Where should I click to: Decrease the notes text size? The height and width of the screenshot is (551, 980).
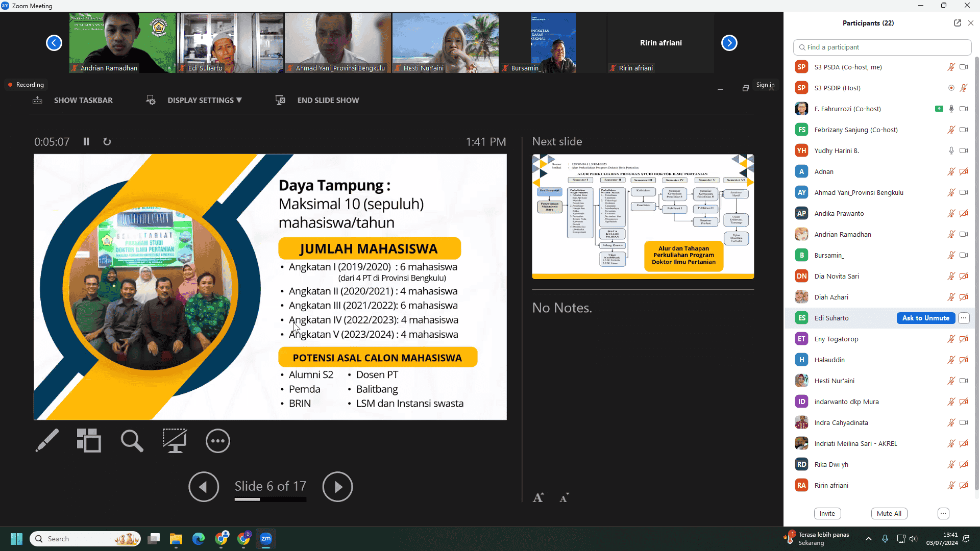coord(564,497)
